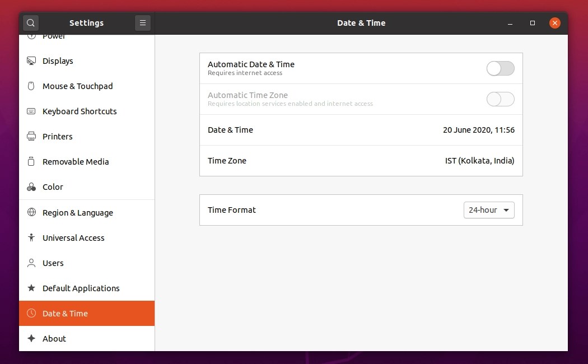
Task: Open Region & Language settings
Action: [77, 212]
